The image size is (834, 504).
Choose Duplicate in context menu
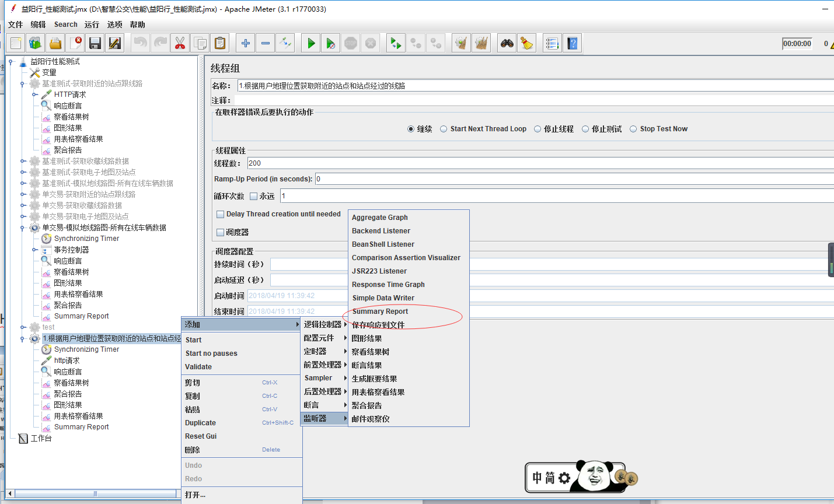[242, 423]
